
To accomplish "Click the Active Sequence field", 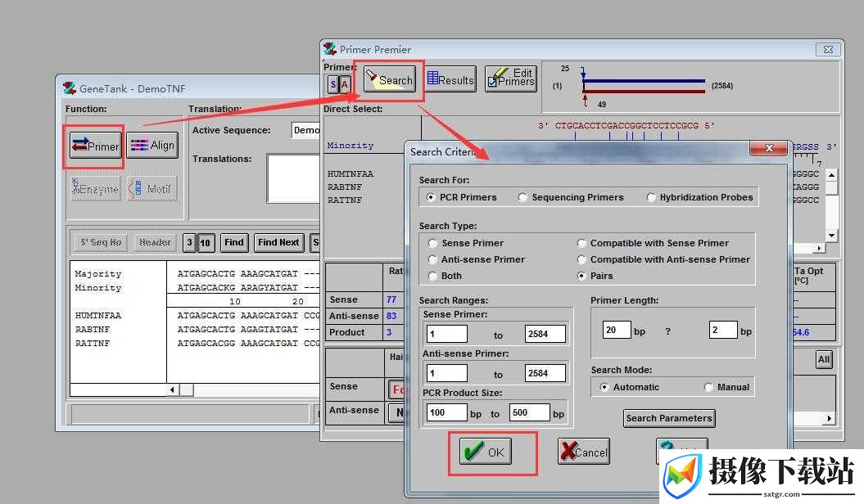I will pos(305,130).
